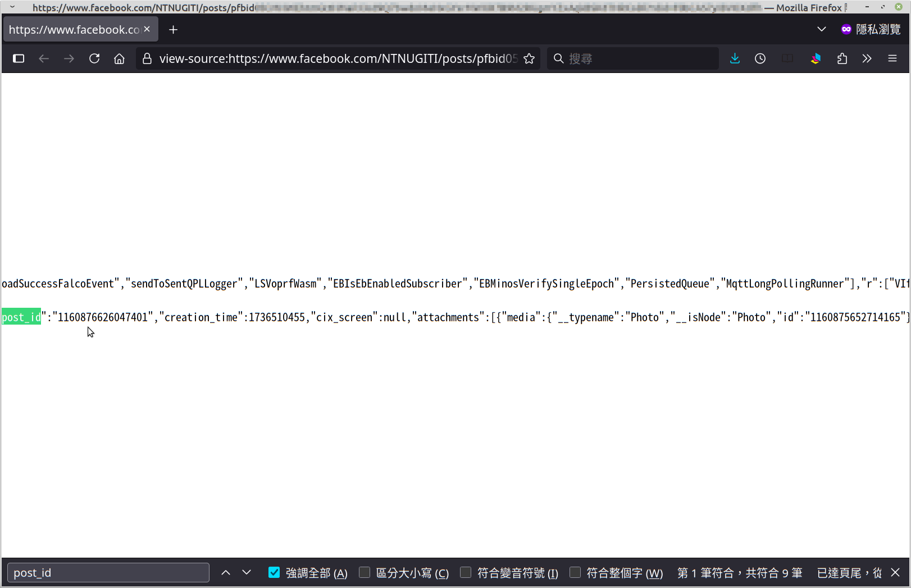Click the photo id 1160875652714165
The height and width of the screenshot is (588, 911).
[855, 317]
